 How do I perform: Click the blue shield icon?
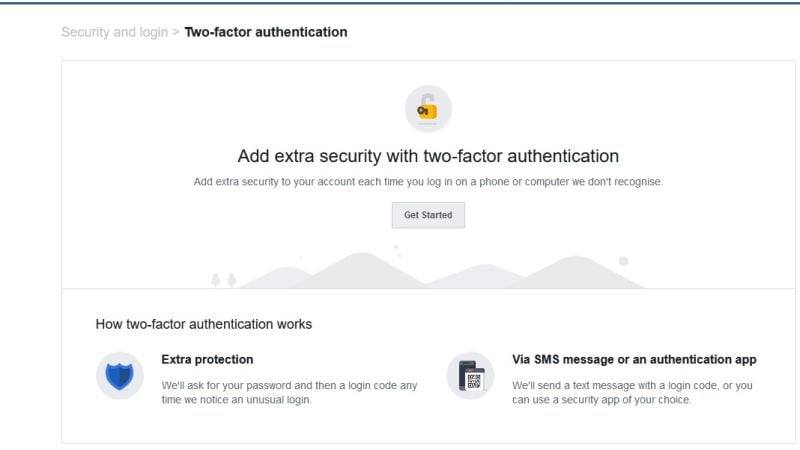click(x=120, y=376)
